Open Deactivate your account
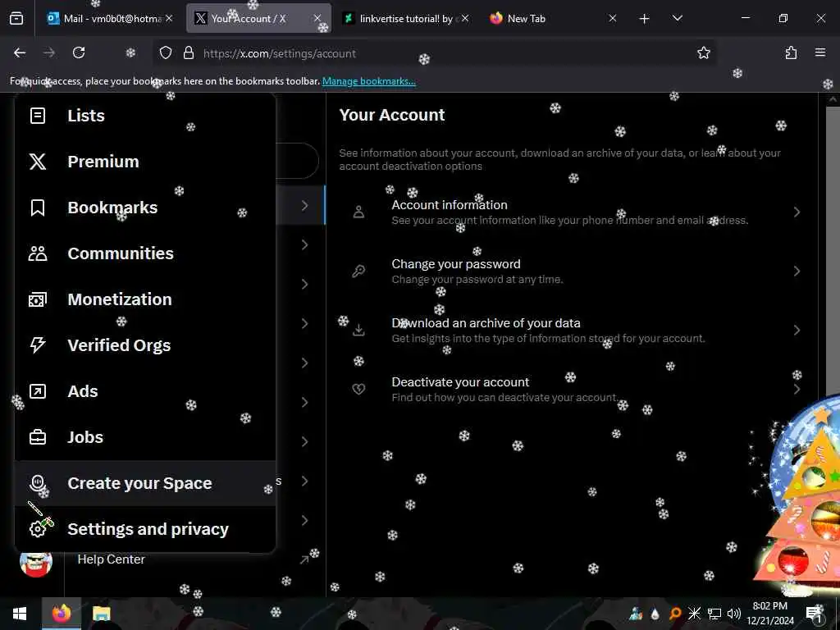Screen dimensions: 840x630 tap(572, 389)
